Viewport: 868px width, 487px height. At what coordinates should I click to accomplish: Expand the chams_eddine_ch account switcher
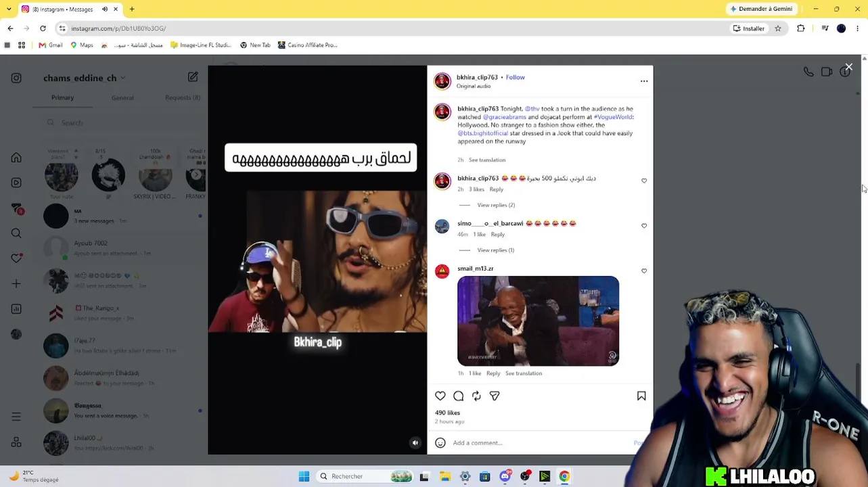click(x=85, y=78)
